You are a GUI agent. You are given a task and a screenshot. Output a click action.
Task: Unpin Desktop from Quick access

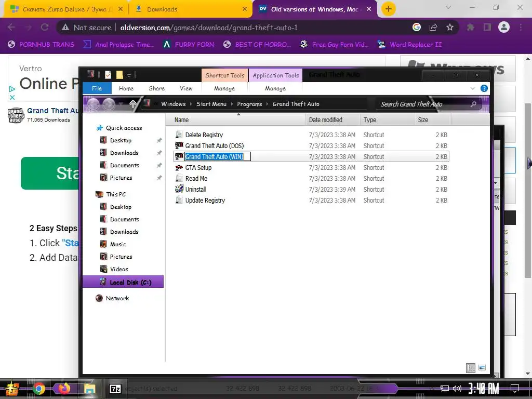pos(159,140)
